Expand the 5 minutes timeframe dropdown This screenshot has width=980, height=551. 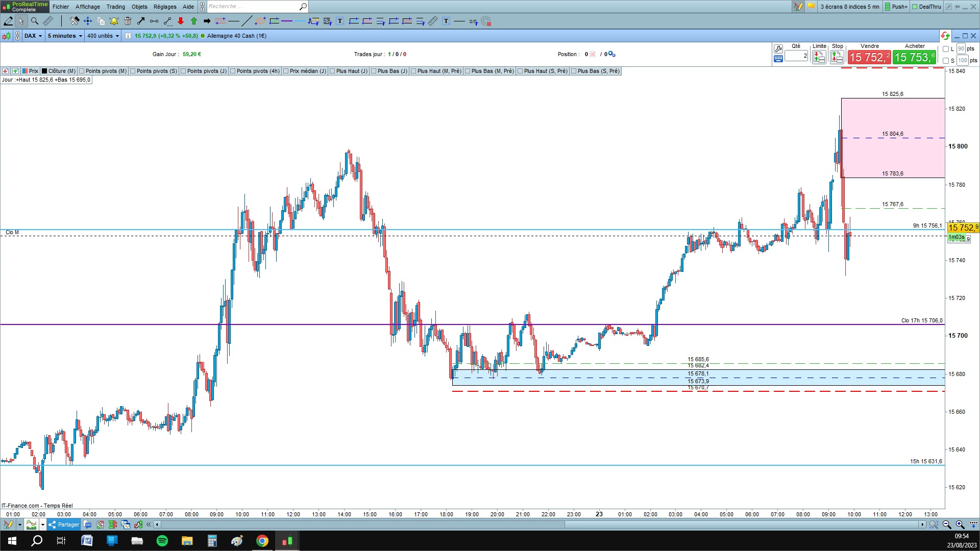65,36
